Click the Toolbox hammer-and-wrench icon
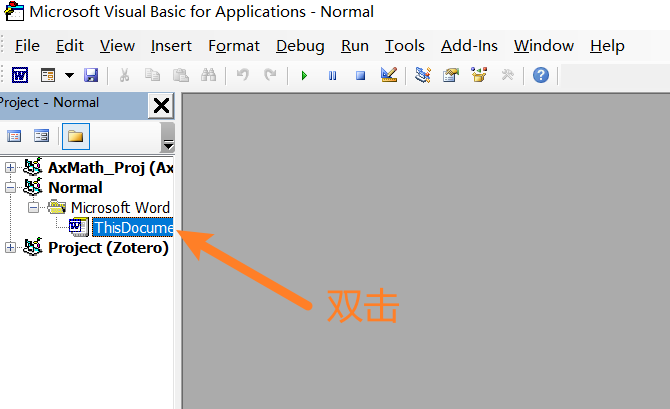670x409 pixels. point(508,76)
